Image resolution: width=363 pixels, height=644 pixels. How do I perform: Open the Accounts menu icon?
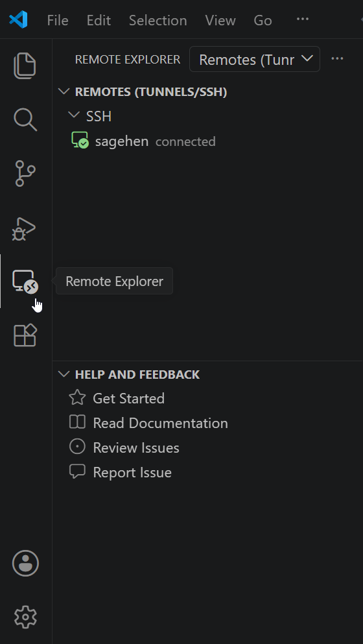click(x=25, y=563)
